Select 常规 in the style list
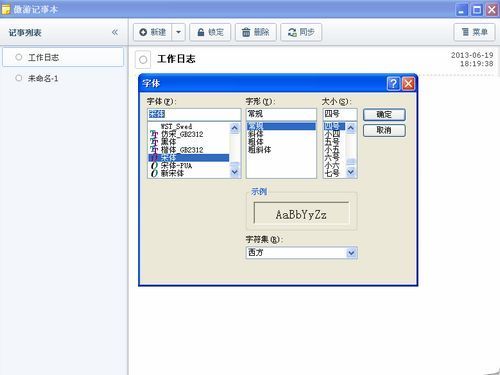This screenshot has width=500, height=375. point(281,126)
